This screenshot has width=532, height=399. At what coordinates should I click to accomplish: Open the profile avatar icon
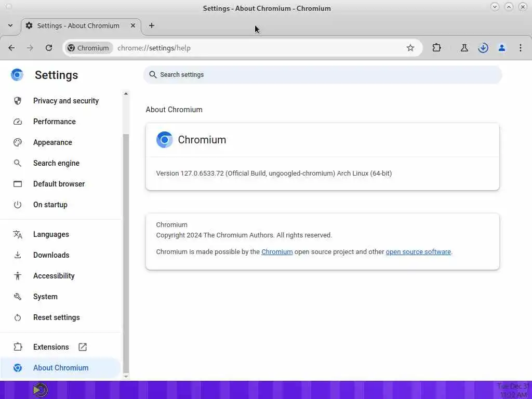[502, 48]
